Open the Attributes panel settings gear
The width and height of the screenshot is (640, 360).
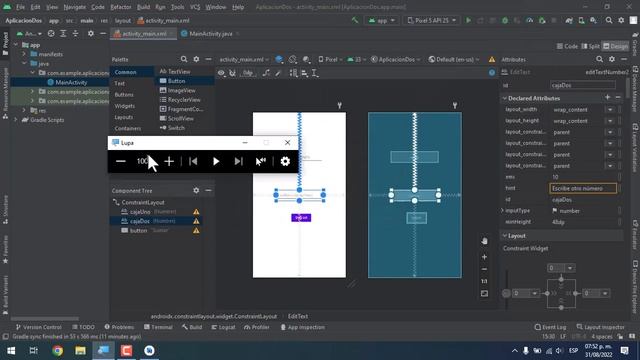(611, 59)
